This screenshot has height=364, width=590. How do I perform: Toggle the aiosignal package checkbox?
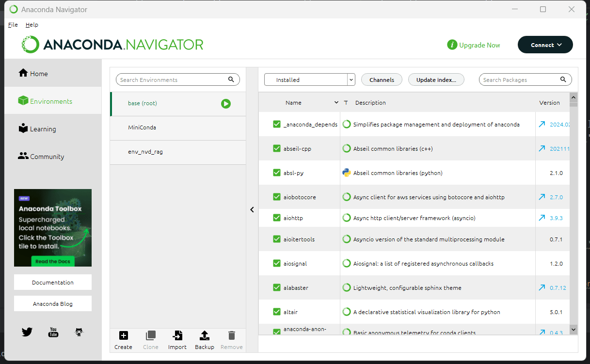(277, 263)
